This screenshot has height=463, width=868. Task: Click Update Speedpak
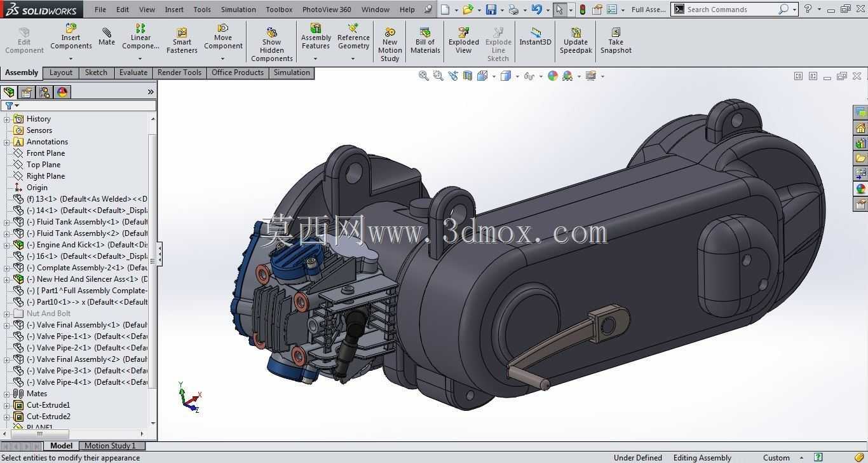click(x=576, y=41)
